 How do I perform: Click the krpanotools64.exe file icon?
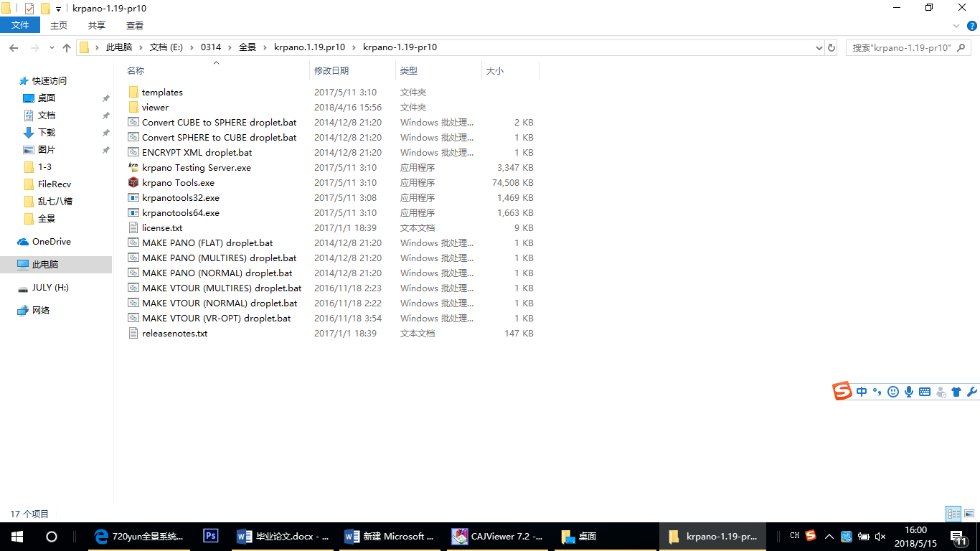tap(133, 212)
